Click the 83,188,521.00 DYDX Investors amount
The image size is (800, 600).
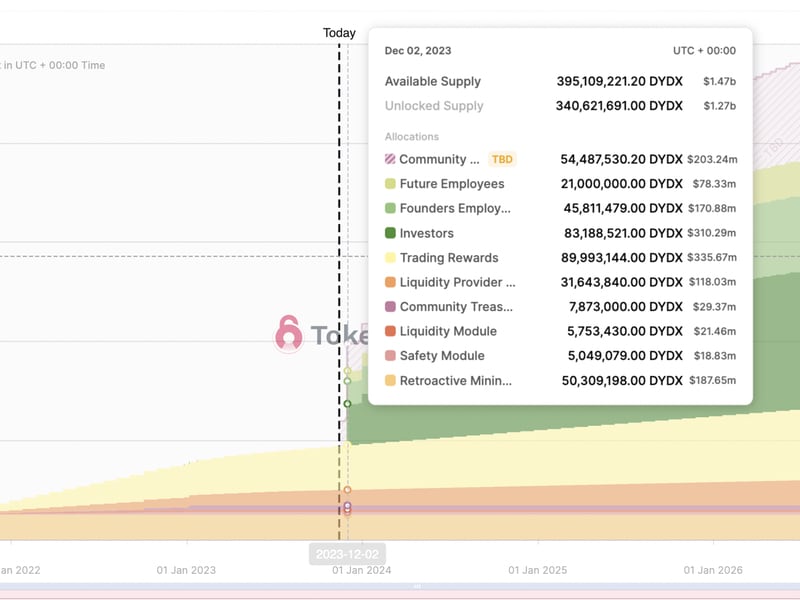pos(623,233)
